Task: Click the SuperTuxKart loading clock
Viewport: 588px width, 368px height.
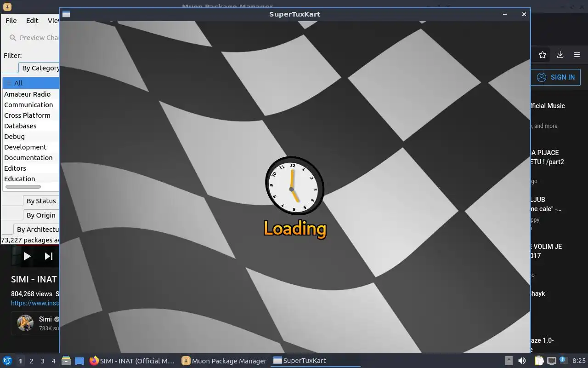Action: coord(294,186)
